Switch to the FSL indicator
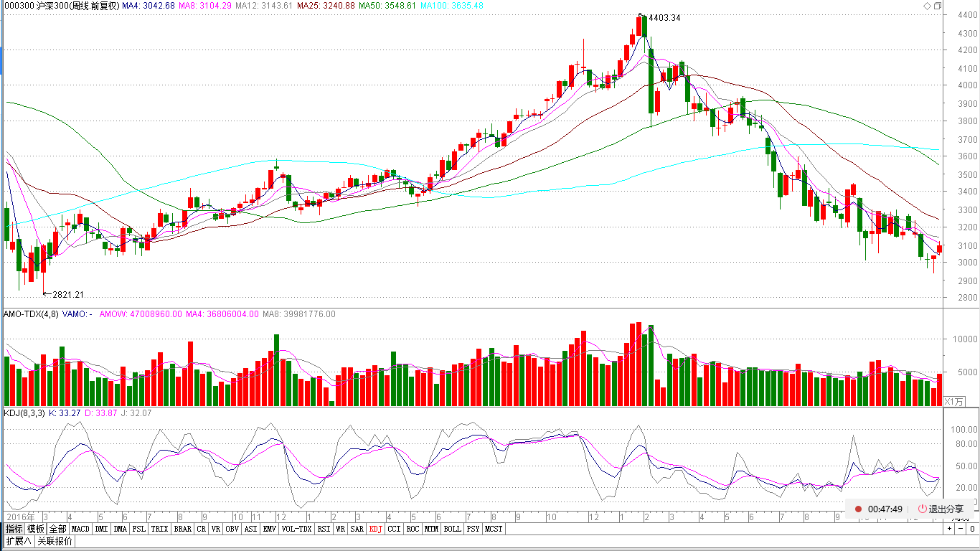Screen dimensions: 980x551 coord(139,529)
